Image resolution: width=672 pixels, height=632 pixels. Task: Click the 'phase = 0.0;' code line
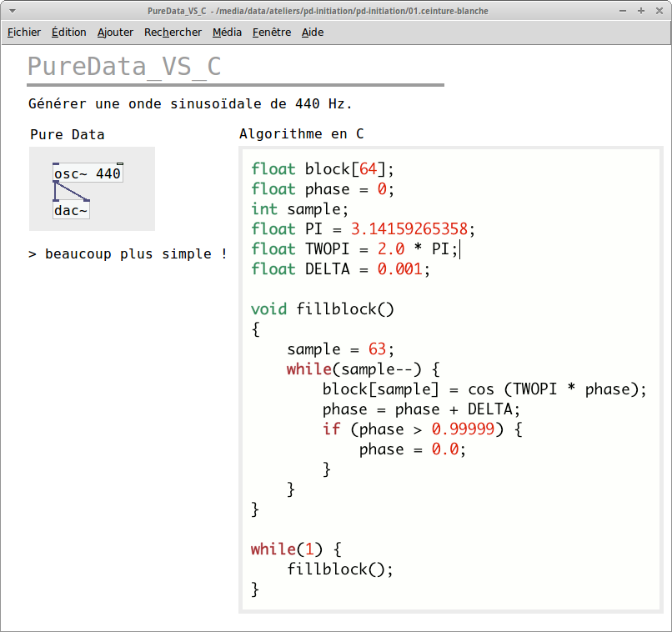(x=412, y=449)
